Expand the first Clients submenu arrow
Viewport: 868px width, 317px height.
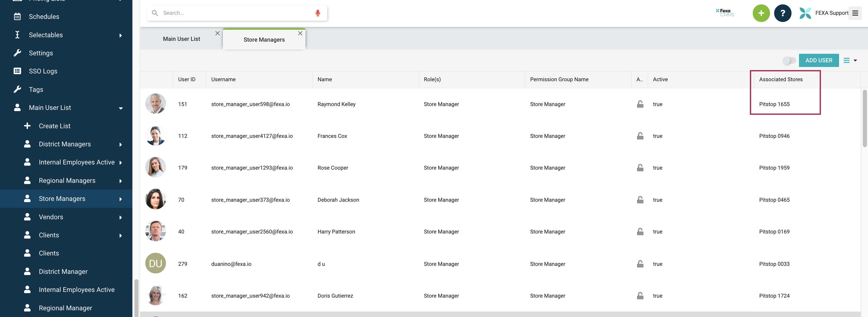coord(121,236)
